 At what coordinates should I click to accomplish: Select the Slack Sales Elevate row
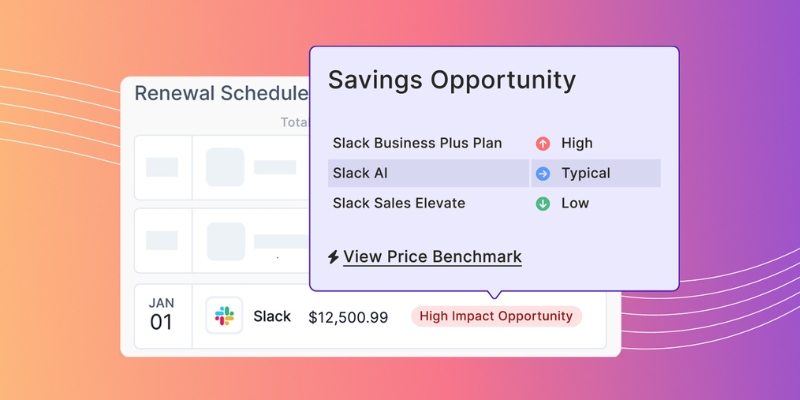[399, 203]
